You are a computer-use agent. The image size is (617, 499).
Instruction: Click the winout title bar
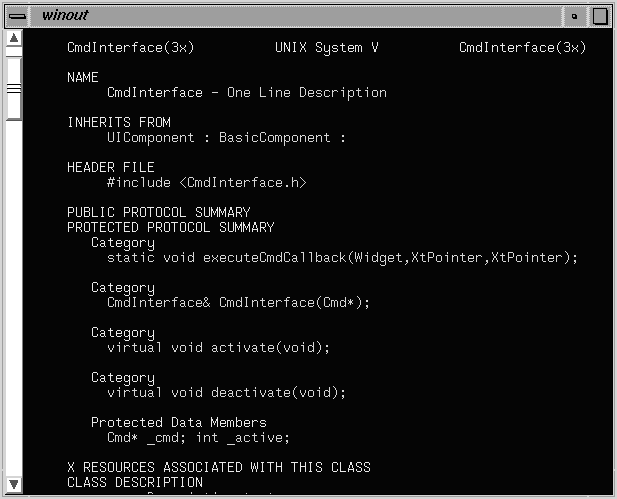pos(300,16)
